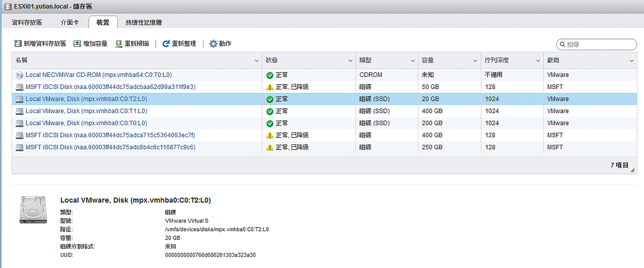Click the grid resize grip by 7 項目
Viewport: 644px width, 268px height.
pos(633,170)
